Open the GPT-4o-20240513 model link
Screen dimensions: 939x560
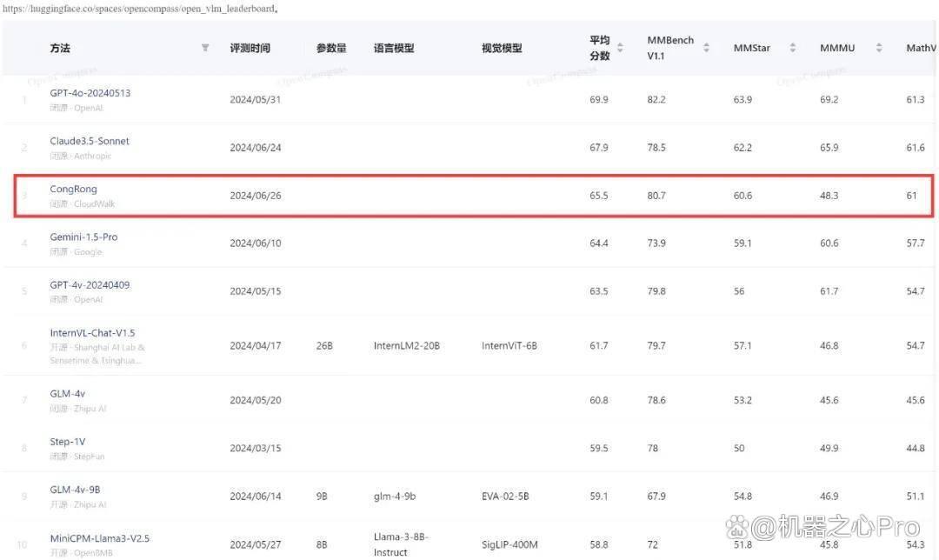click(x=90, y=93)
